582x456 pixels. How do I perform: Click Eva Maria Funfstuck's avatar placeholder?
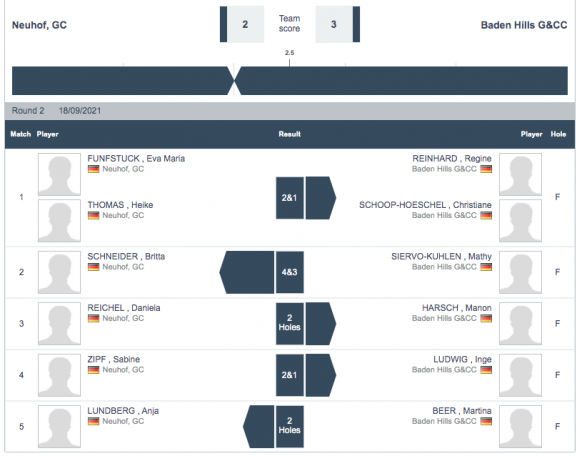pyautogui.click(x=59, y=174)
